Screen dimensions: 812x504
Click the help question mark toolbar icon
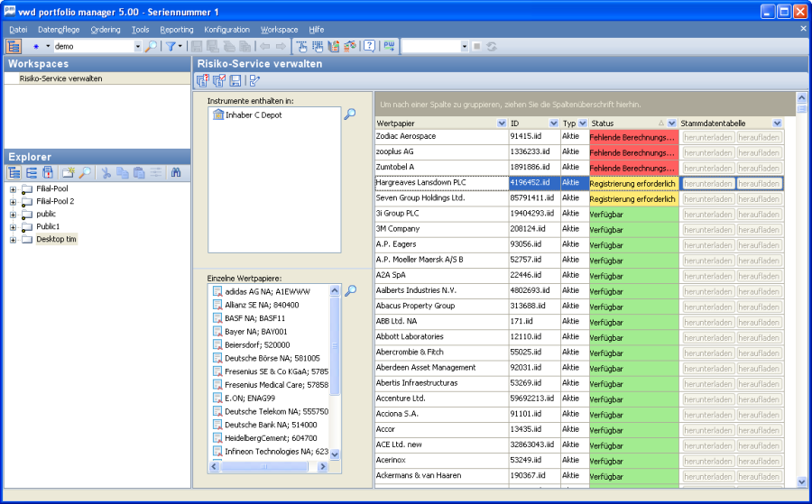click(369, 46)
